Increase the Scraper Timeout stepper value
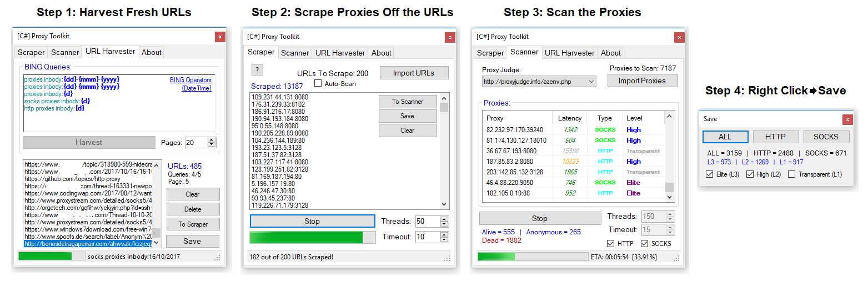 pos(443,234)
